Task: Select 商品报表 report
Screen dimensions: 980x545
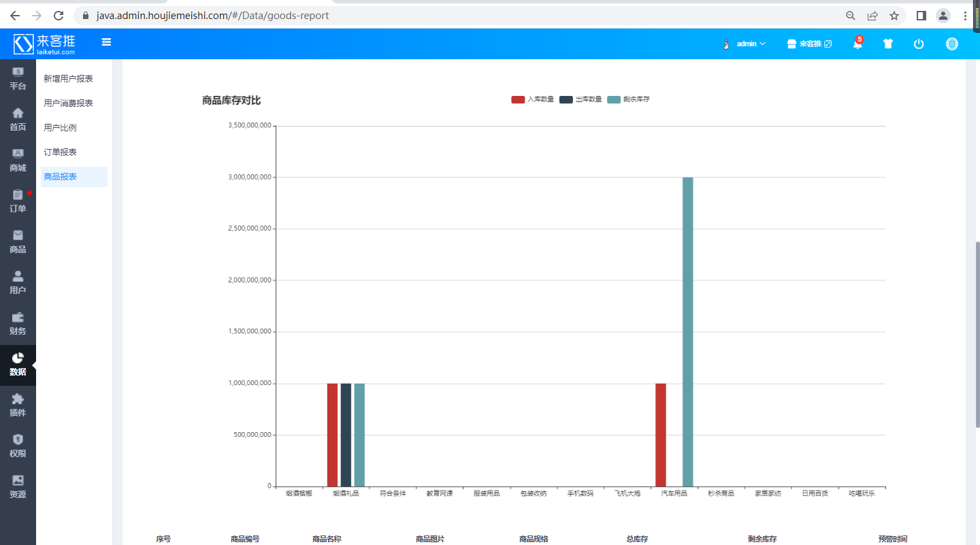Action: click(x=74, y=177)
